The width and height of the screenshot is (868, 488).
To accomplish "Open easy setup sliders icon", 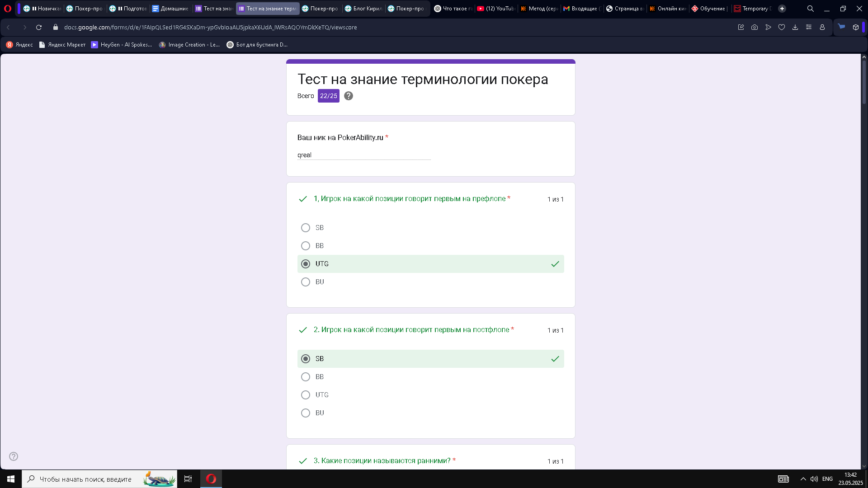I will point(809,28).
